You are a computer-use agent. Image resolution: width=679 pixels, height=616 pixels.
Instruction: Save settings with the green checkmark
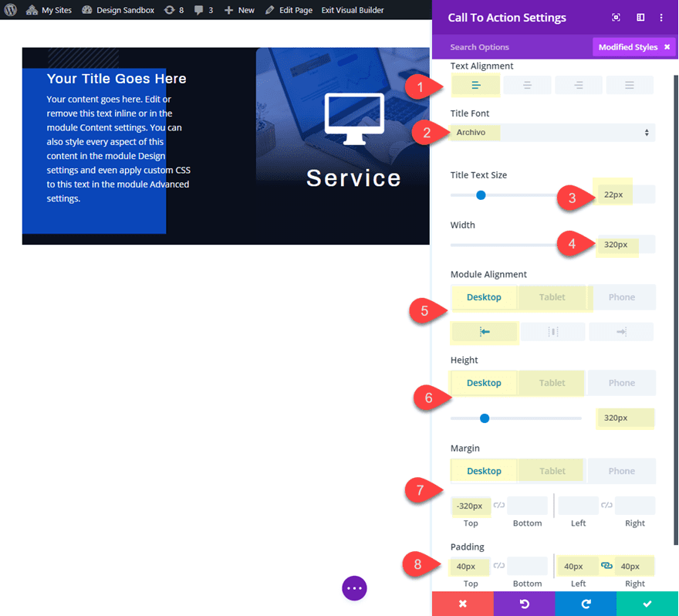click(647, 604)
